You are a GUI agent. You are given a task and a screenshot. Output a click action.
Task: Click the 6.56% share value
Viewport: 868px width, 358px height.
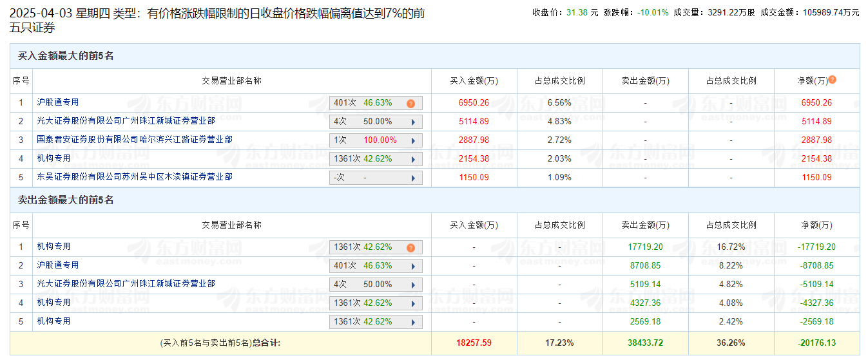559,103
